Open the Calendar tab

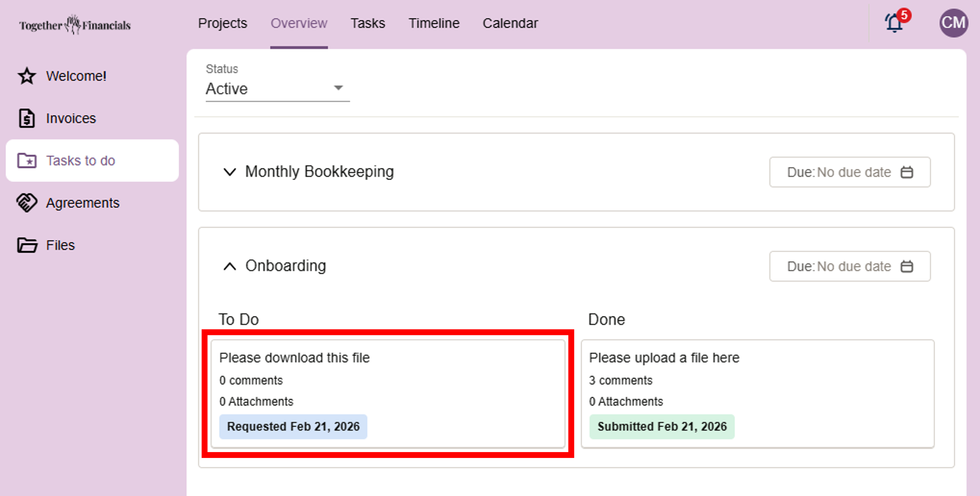pyautogui.click(x=510, y=24)
